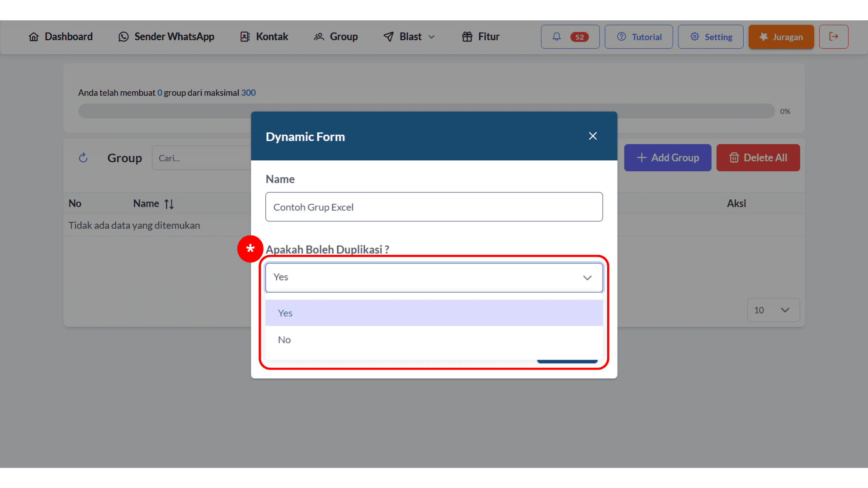868x488 pixels.
Task: Click the 0% progress label
Action: (785, 111)
